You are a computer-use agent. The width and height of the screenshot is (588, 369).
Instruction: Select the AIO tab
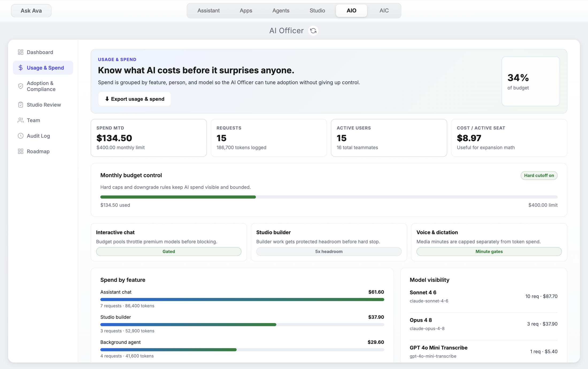(351, 10)
